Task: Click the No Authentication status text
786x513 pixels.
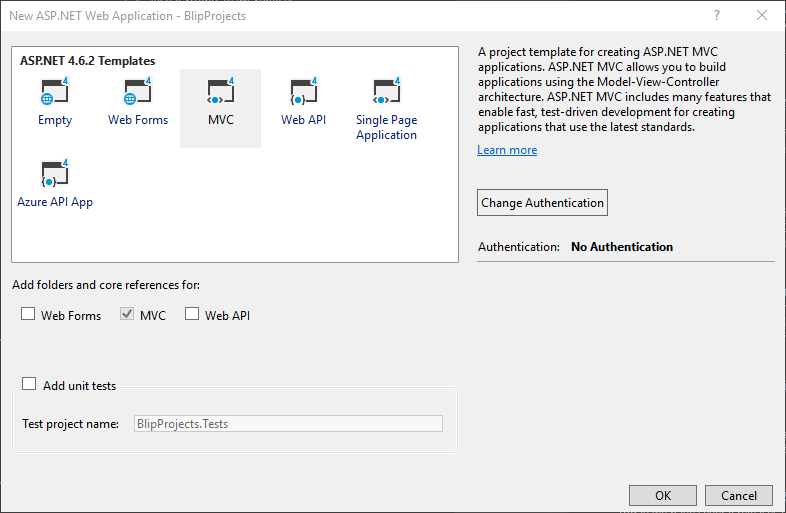Action: pos(622,247)
